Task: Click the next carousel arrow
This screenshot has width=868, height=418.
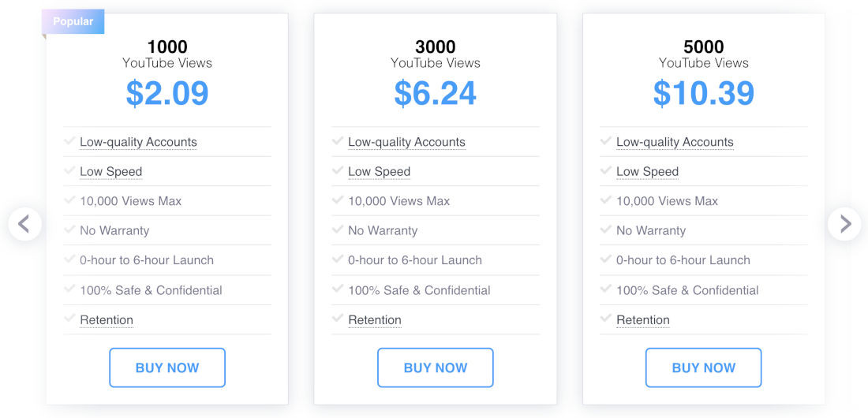Action: (844, 224)
